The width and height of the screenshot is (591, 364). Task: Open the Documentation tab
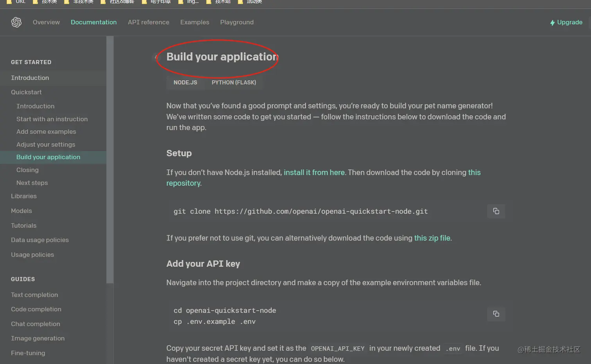[94, 22]
